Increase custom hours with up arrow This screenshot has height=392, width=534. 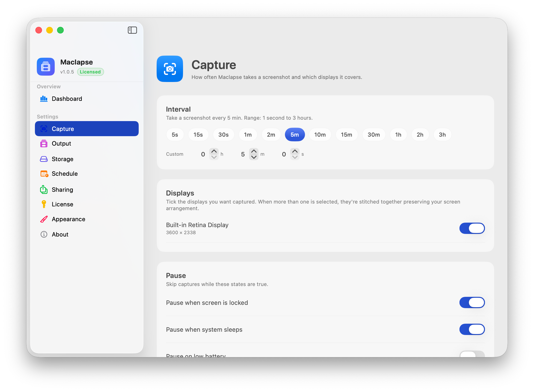214,151
